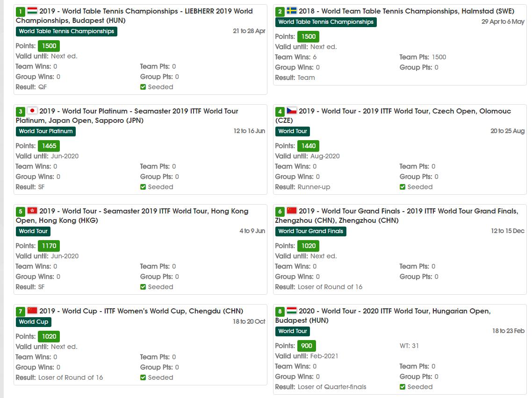This screenshot has width=532, height=398.
Task: Click the Hungary flag icon in card 1
Action: pyautogui.click(x=32, y=11)
